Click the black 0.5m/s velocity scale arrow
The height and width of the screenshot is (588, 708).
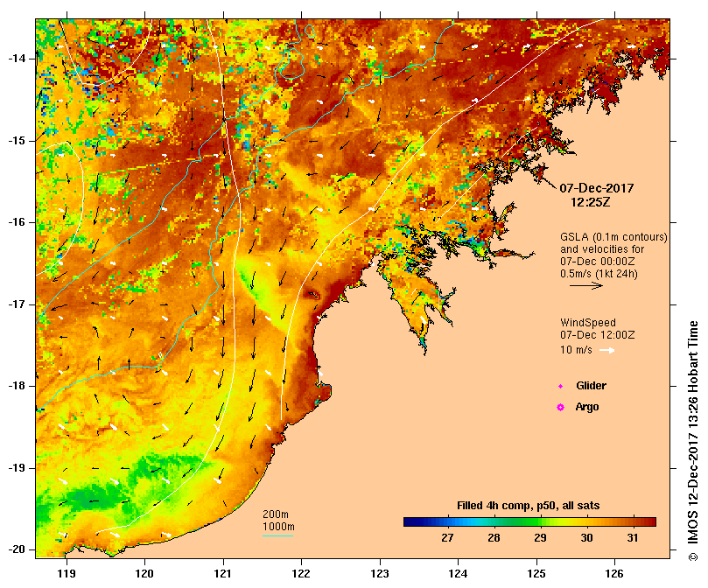point(586,285)
